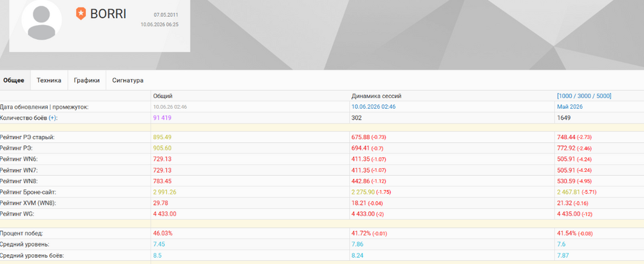Click the Динамика сессий column header
Viewport: 644px width, 264px height.
(x=376, y=96)
